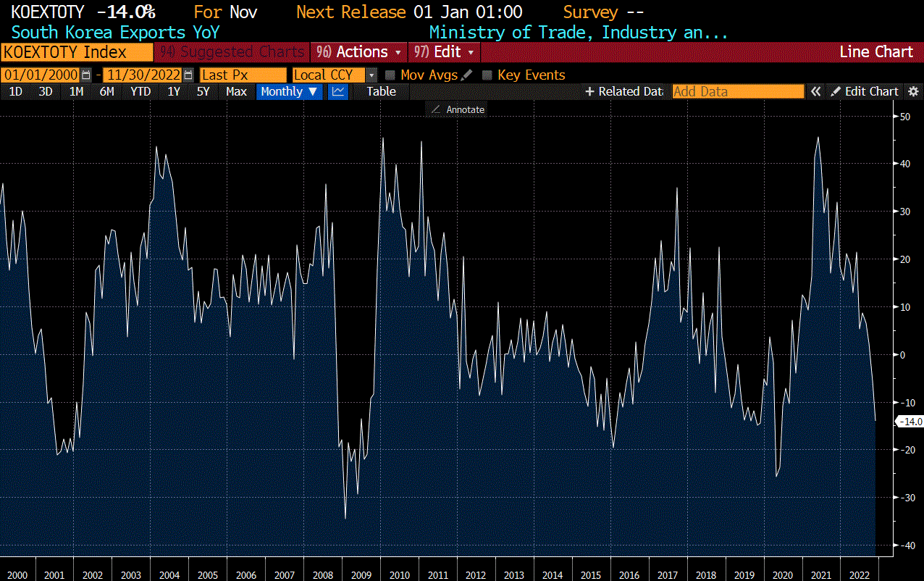Screen dimensions: 924x581
Task: Click the line chart view icon
Action: 338,91
